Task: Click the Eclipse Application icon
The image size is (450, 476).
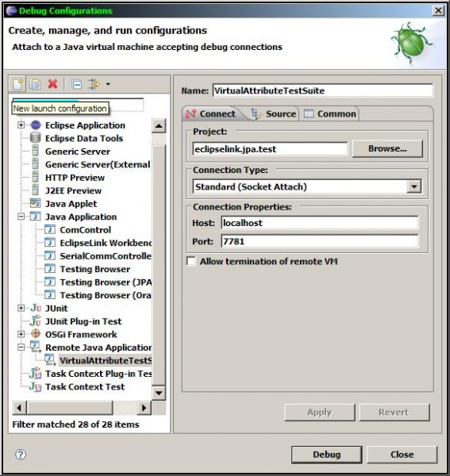Action: click(36, 125)
